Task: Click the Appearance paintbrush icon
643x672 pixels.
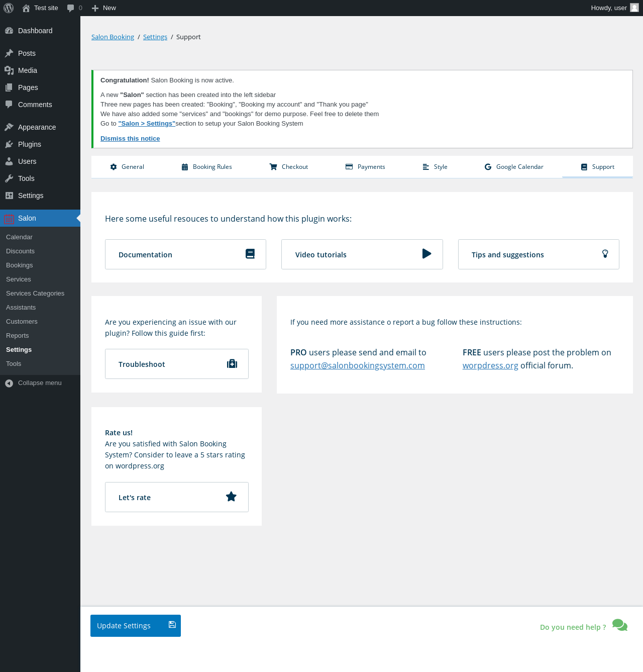Action: coord(9,127)
